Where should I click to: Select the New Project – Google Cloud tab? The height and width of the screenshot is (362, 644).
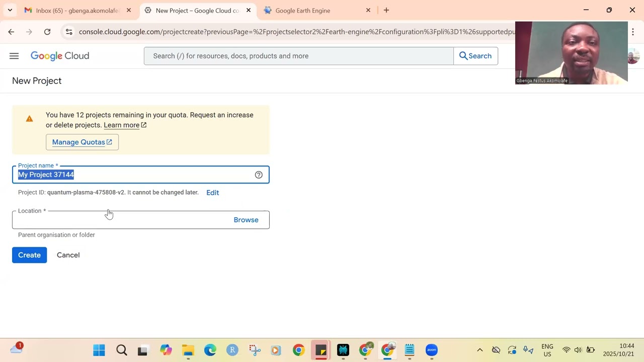click(198, 10)
